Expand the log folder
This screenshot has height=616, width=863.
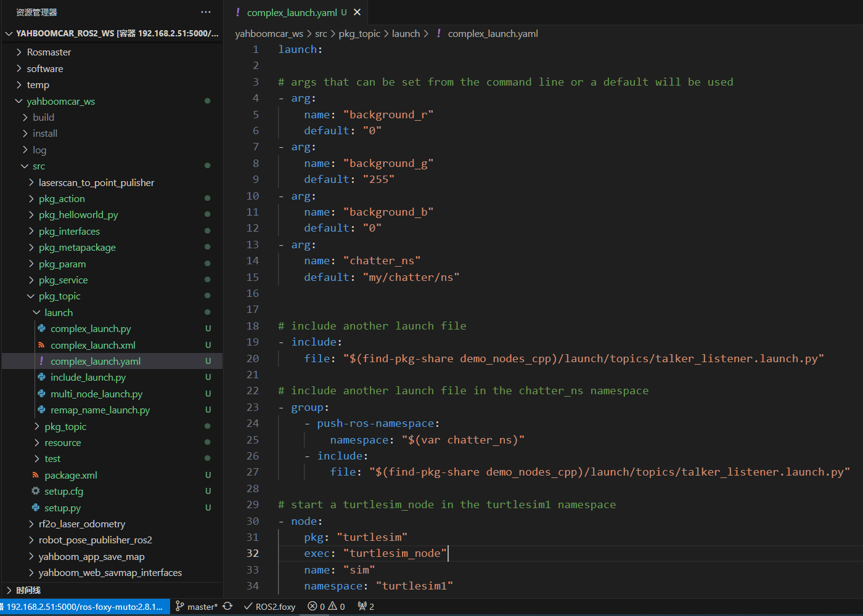[25, 150]
